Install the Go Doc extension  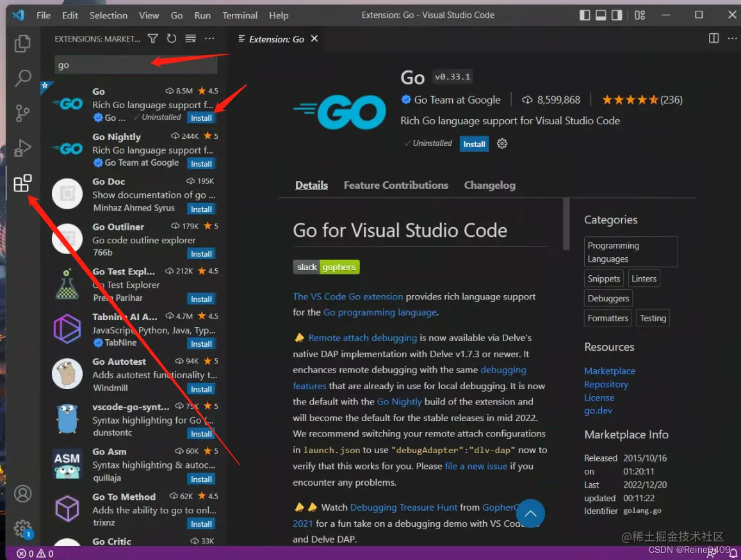click(201, 209)
